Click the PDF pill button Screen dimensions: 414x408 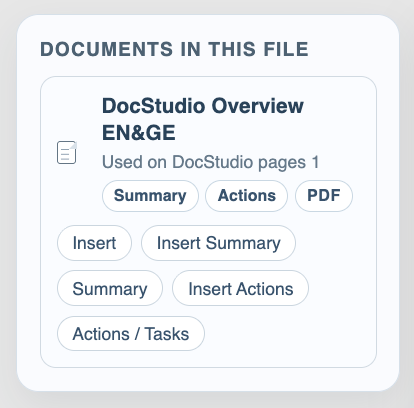[324, 196]
